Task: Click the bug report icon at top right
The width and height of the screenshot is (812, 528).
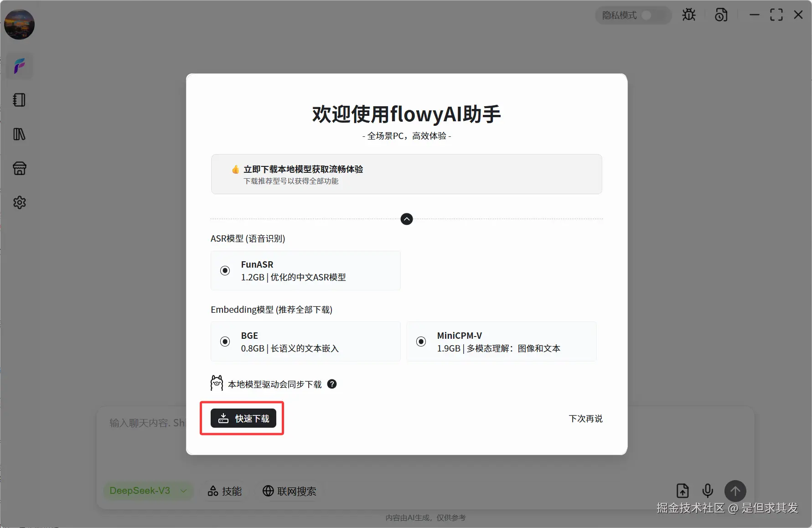Action: [689, 15]
